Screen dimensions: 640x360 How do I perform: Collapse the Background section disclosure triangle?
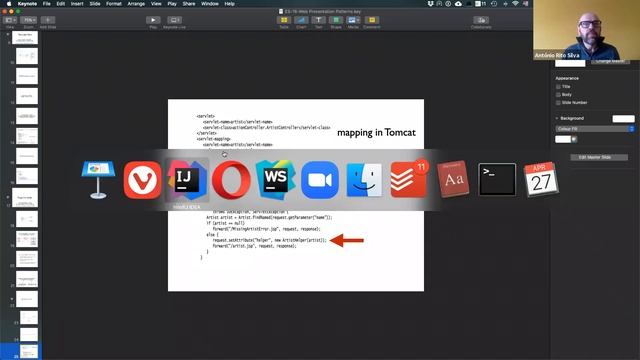pyautogui.click(x=557, y=118)
